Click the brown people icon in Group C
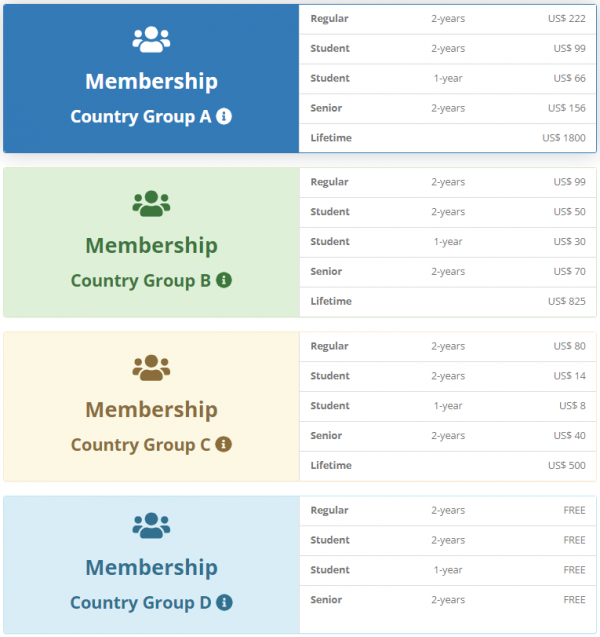600x637 pixels. click(152, 368)
